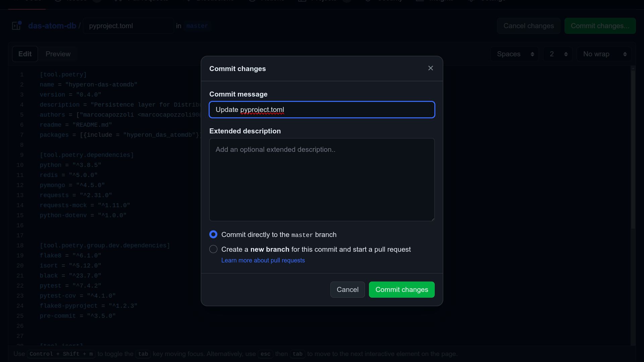Click the Extended description text area
This screenshot has width=644, height=362.
coord(322,180)
